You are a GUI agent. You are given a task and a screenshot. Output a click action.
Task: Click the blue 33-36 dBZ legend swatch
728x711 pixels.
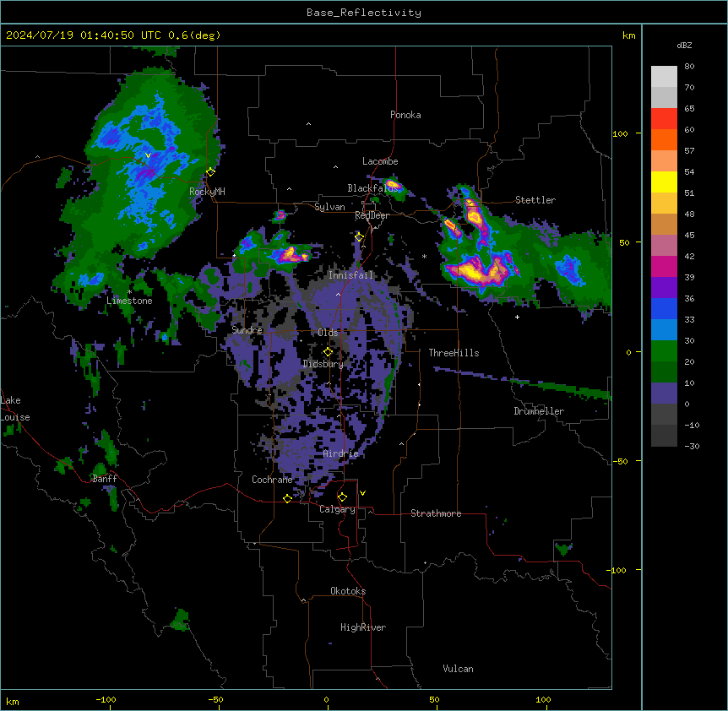664,309
